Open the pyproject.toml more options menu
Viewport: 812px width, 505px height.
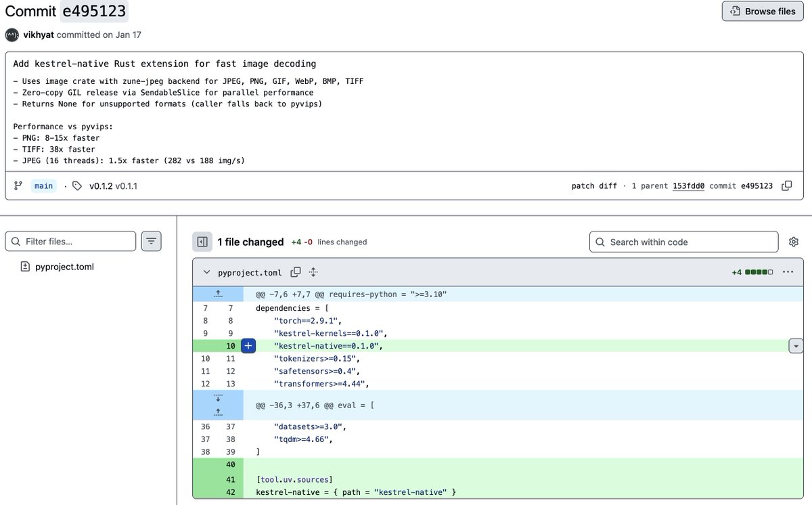point(788,272)
